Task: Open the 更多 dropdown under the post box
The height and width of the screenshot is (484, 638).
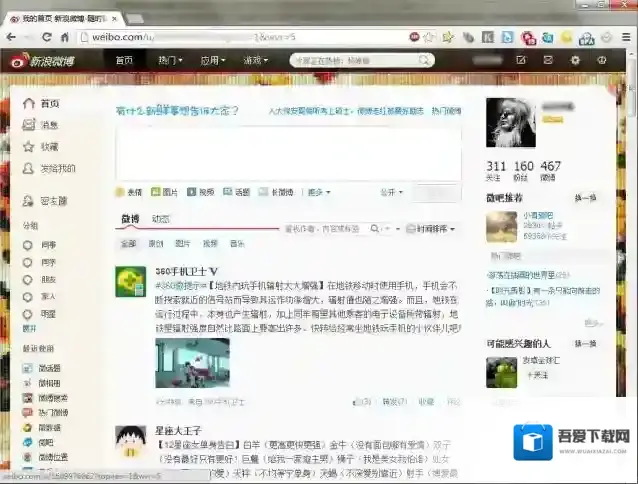Action: click(319, 192)
